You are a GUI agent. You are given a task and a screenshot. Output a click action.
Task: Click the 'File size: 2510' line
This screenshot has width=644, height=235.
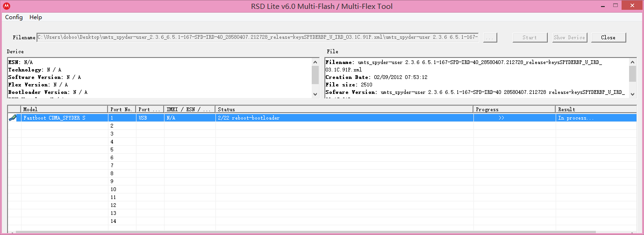click(x=348, y=85)
